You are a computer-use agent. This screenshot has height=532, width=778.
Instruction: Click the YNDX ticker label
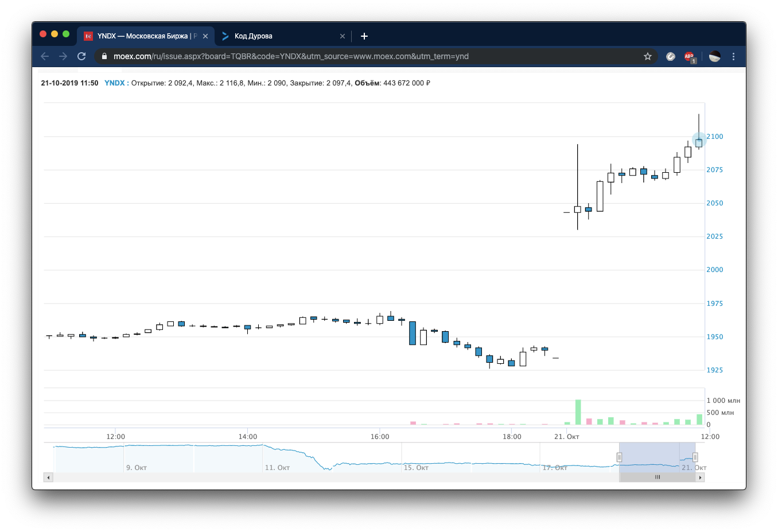pos(114,83)
